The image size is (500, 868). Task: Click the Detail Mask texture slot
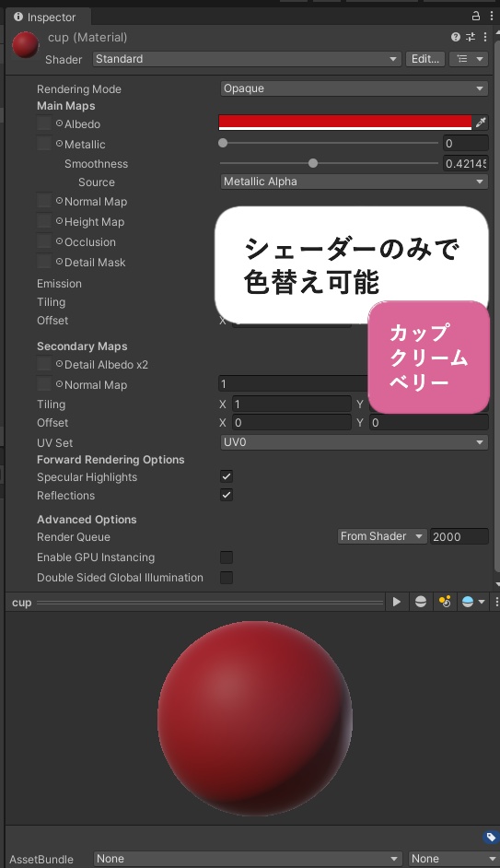tap(44, 262)
